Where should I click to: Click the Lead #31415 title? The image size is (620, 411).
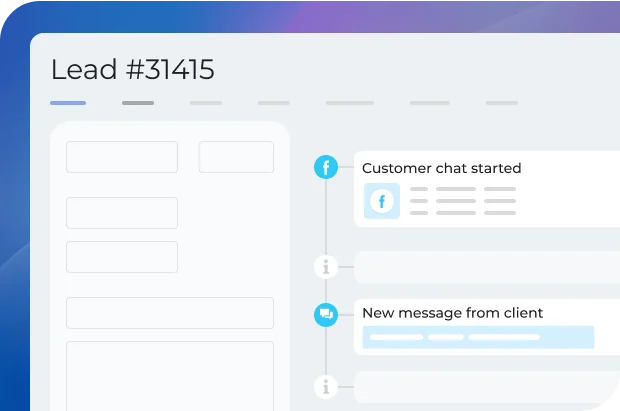pos(132,69)
